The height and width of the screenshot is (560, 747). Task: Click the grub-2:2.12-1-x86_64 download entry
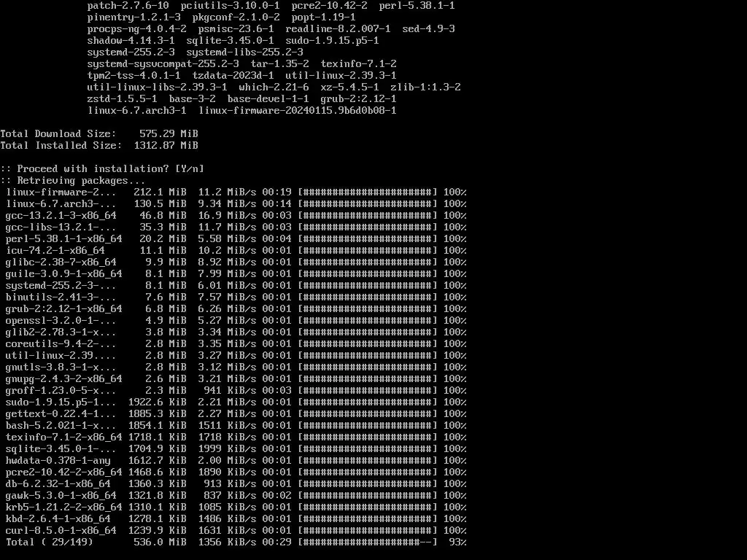236,308
